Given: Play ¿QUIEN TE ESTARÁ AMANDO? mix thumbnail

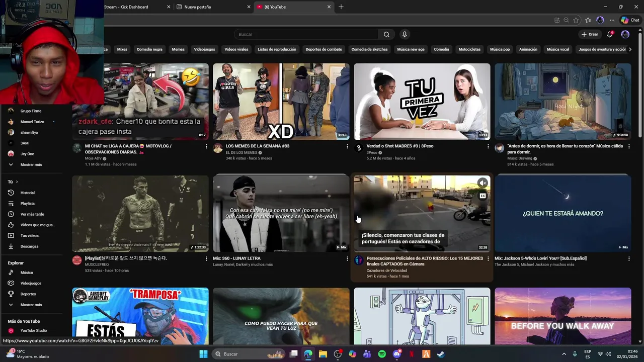Looking at the screenshot, I should click(x=562, y=214).
